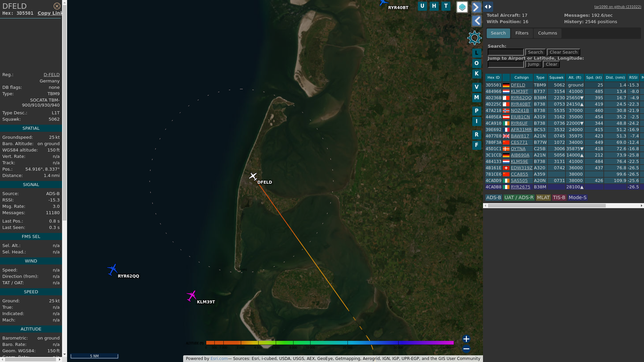Click the Jump button
The image size is (644, 362).
(533, 64)
